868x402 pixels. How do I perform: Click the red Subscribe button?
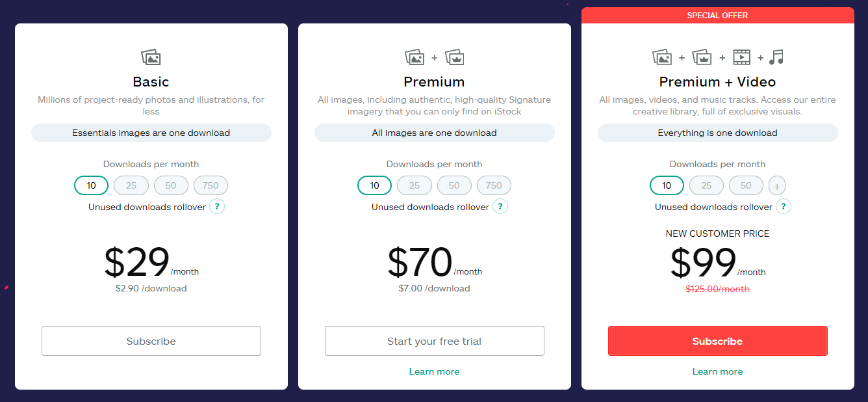718,341
